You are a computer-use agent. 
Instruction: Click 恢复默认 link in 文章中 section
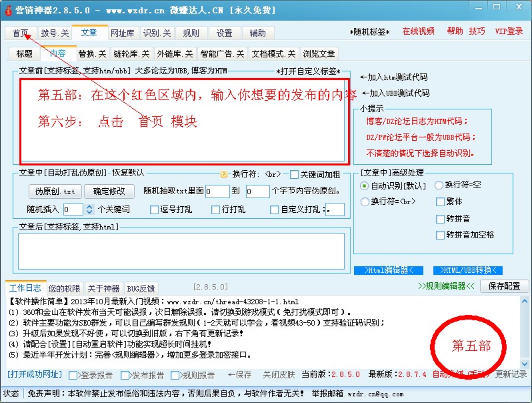[x=128, y=172]
